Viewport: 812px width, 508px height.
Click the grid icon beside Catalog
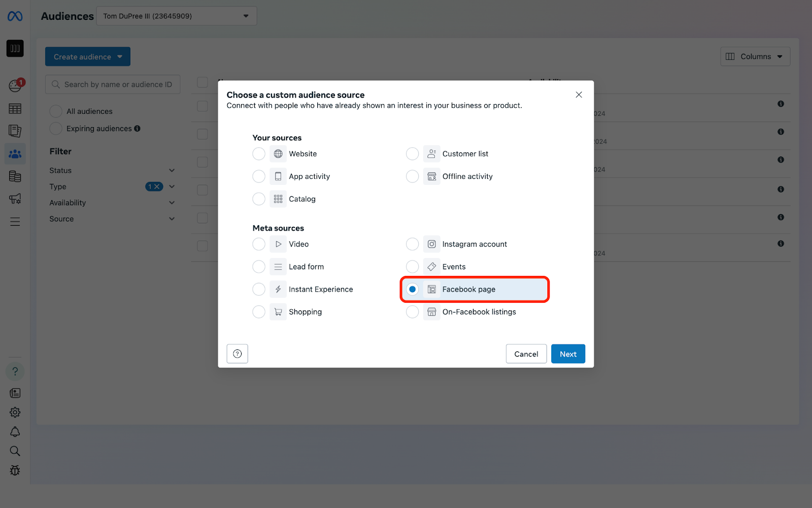coord(278,199)
